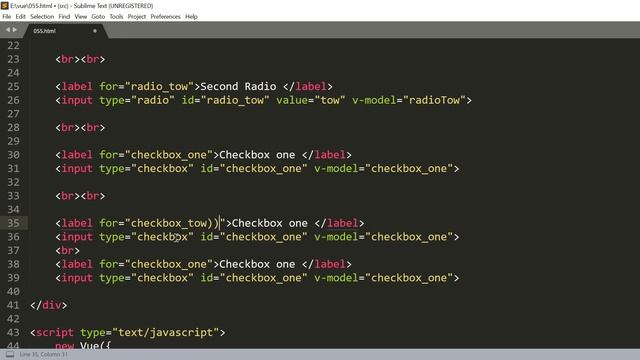The image size is (640, 360).
Task: Click the Sublime Text app icon in title bar
Action: point(5,6)
